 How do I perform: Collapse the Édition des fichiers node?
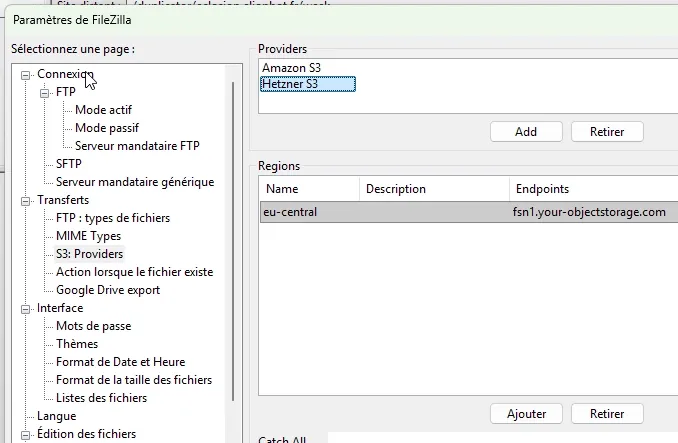tap(26, 435)
